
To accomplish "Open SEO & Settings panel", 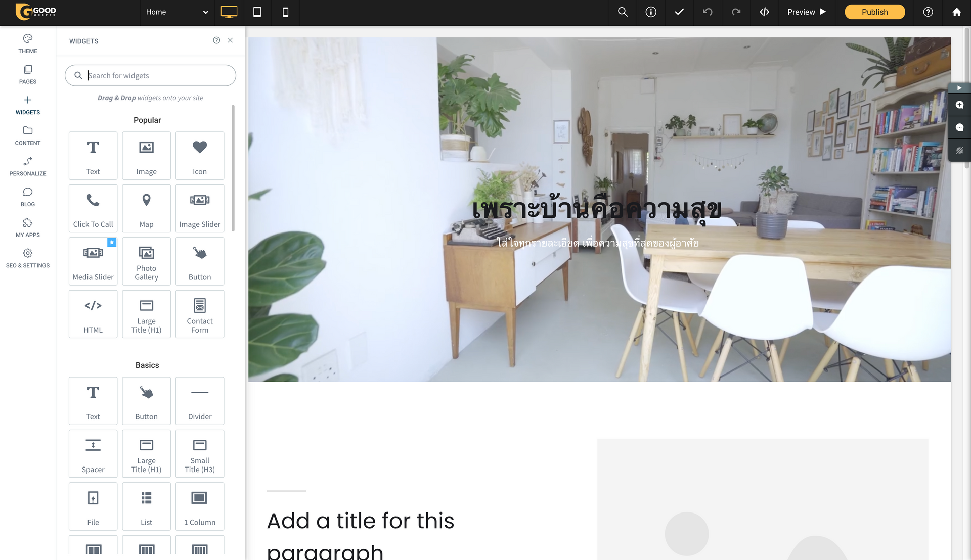I will (27, 257).
